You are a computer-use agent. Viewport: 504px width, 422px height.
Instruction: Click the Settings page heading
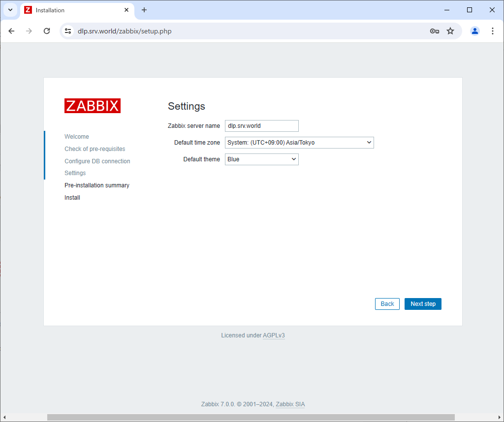tap(187, 106)
